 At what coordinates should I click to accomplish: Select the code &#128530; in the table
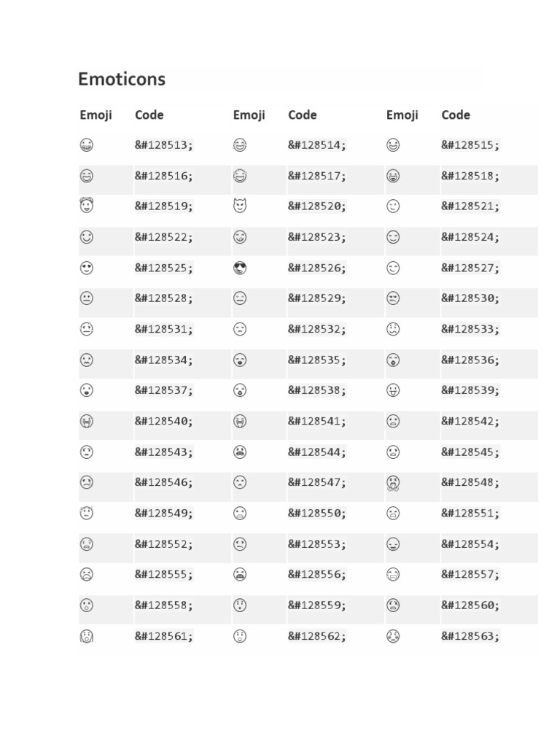point(470,298)
